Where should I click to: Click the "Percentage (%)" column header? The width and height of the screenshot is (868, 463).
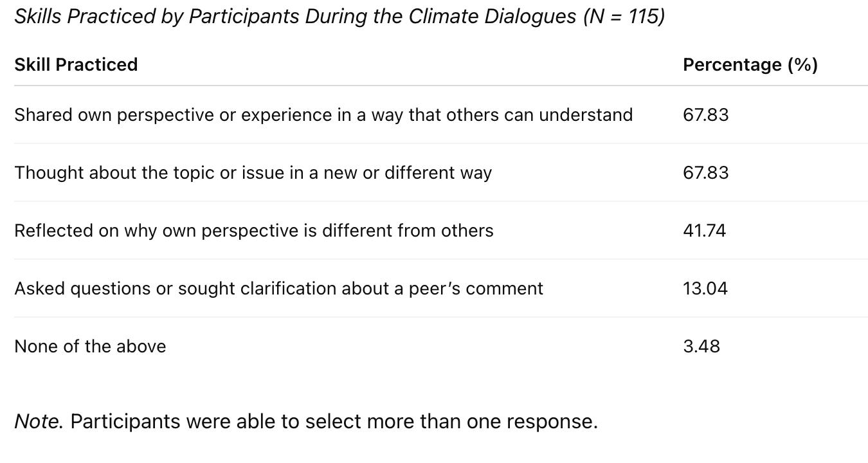tap(750, 64)
